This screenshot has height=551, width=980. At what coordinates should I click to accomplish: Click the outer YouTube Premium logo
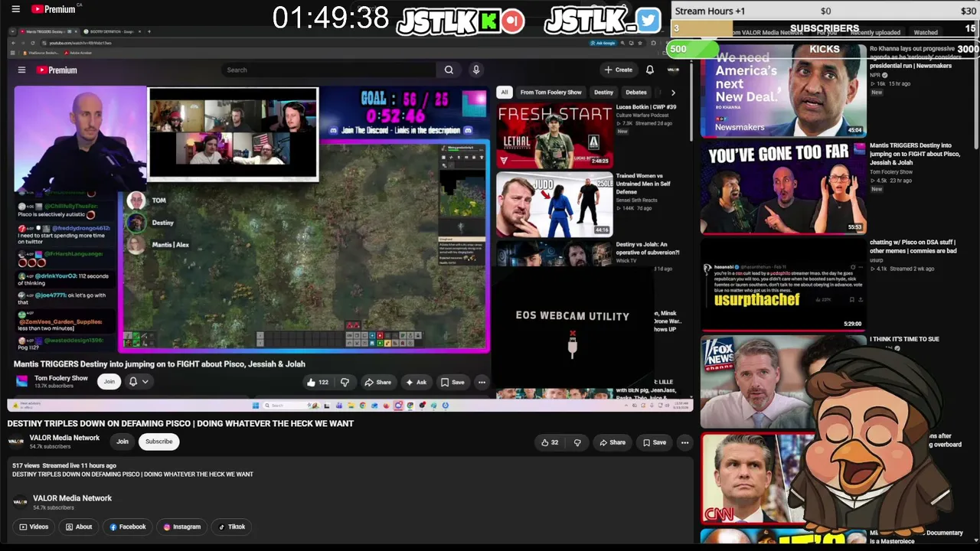pyautogui.click(x=54, y=9)
